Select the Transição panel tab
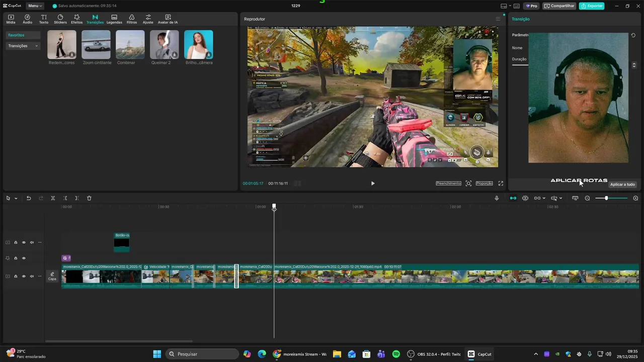This screenshot has width=644, height=362. coord(521,19)
